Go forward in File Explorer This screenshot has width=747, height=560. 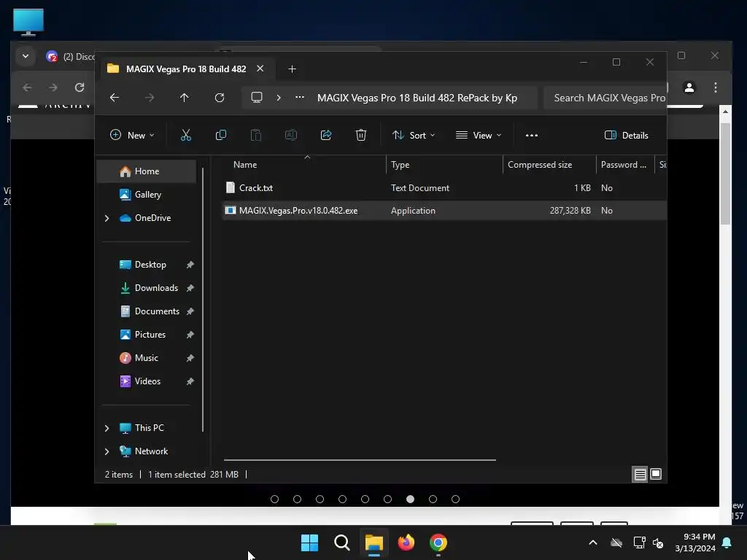pyautogui.click(x=150, y=98)
